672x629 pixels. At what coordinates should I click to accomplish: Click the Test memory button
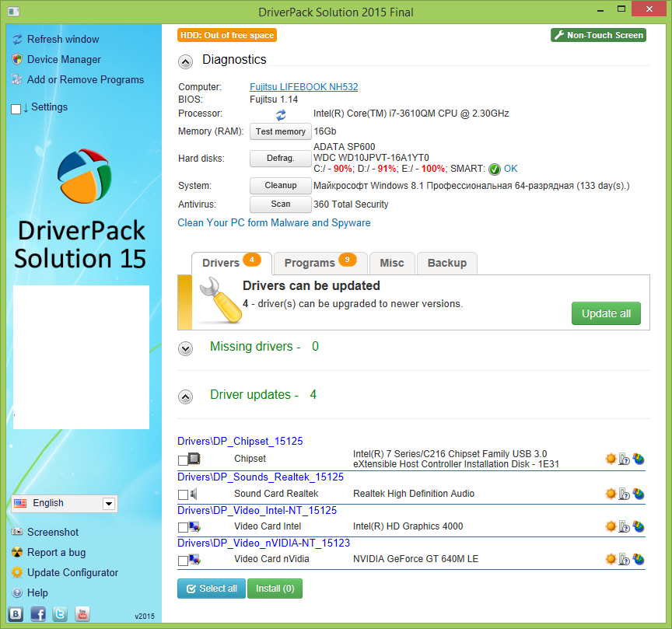pos(280,131)
